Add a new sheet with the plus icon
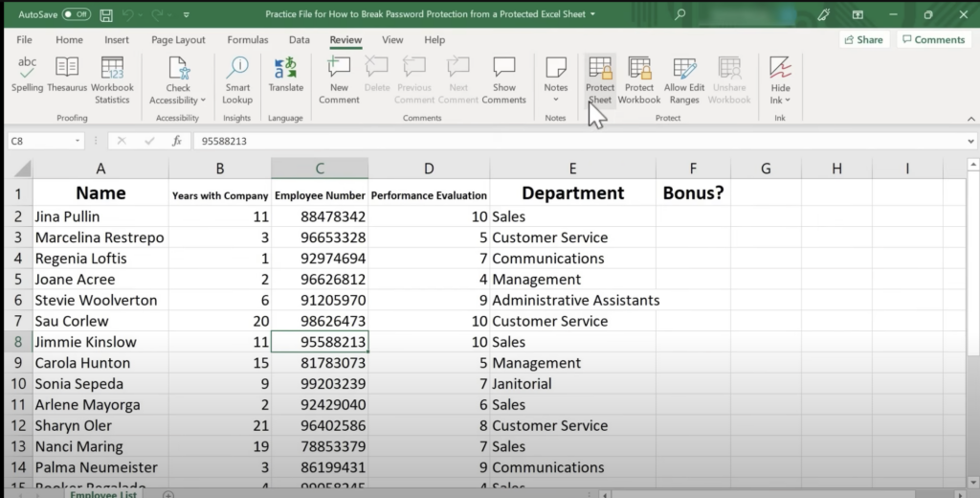 (168, 494)
